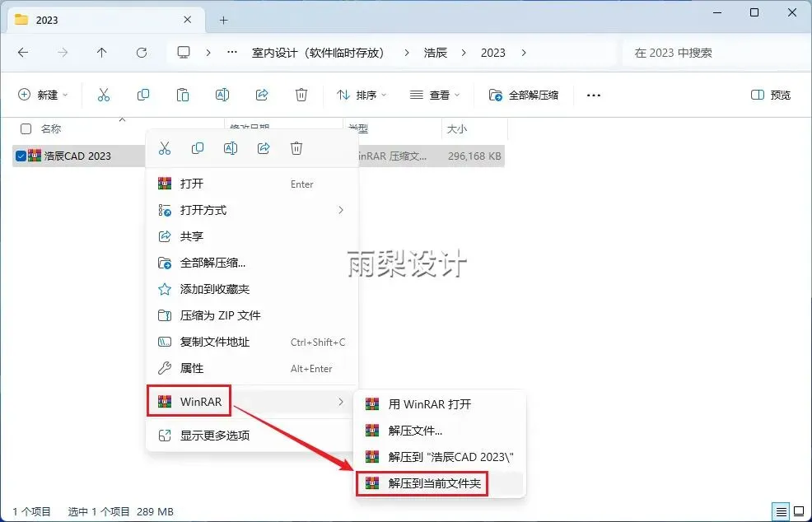
Task: Go up one folder level
Action: (101, 53)
